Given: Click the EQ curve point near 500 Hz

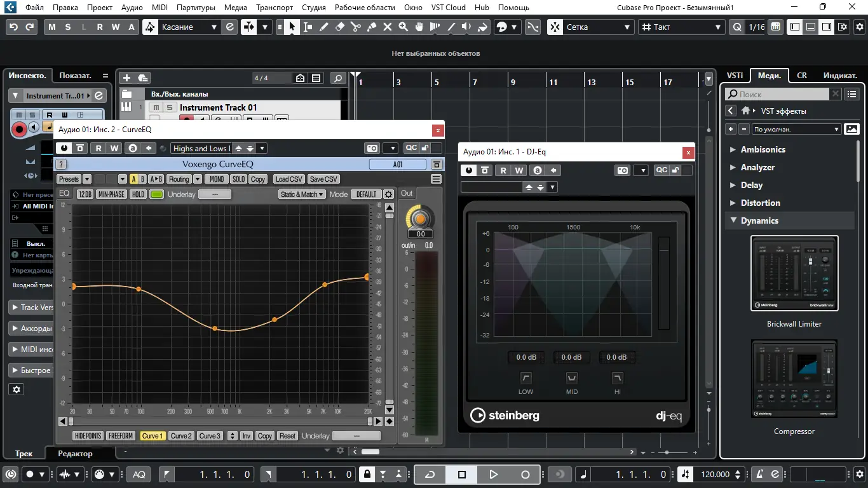Looking at the screenshot, I should click(x=215, y=329).
